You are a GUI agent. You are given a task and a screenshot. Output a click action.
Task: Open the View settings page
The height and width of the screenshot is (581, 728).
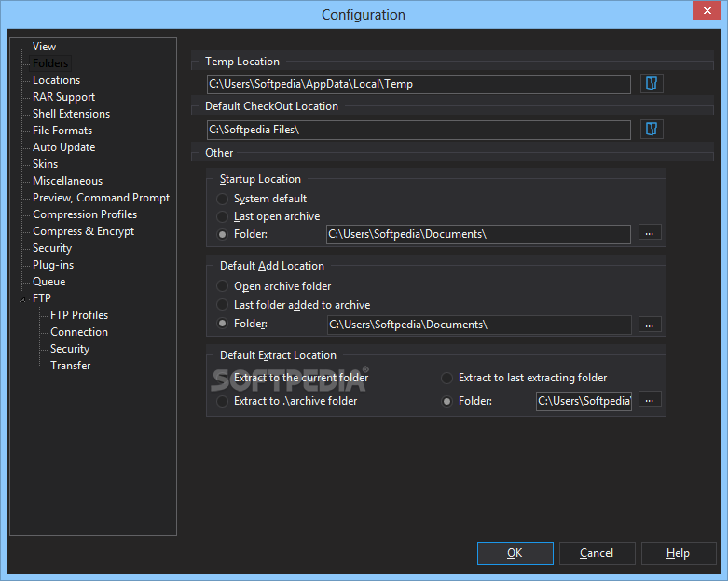click(x=44, y=47)
